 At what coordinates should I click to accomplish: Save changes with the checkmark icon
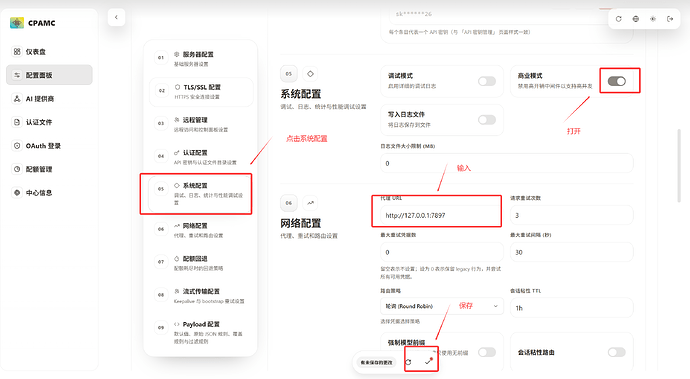pyautogui.click(x=428, y=362)
